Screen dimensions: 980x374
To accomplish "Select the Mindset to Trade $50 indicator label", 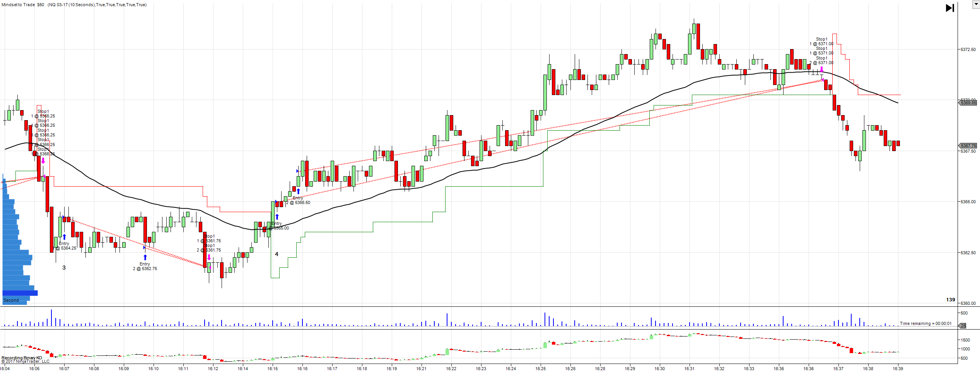I will [x=23, y=5].
